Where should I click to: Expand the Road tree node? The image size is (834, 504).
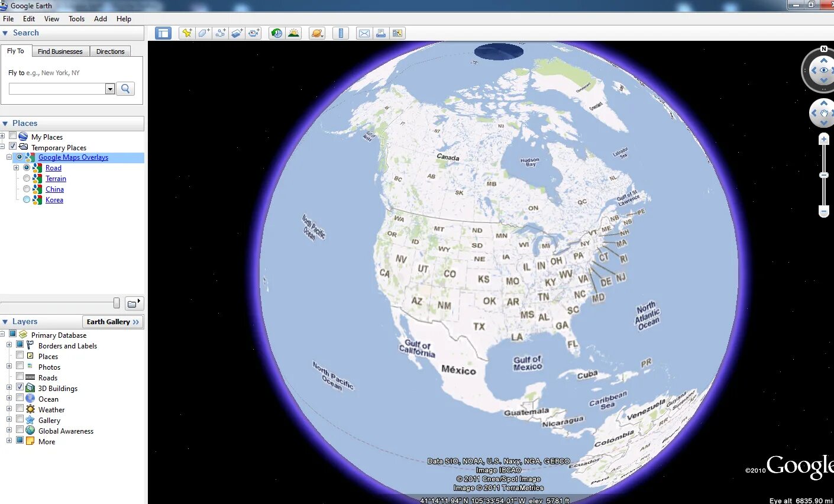pyautogui.click(x=17, y=168)
